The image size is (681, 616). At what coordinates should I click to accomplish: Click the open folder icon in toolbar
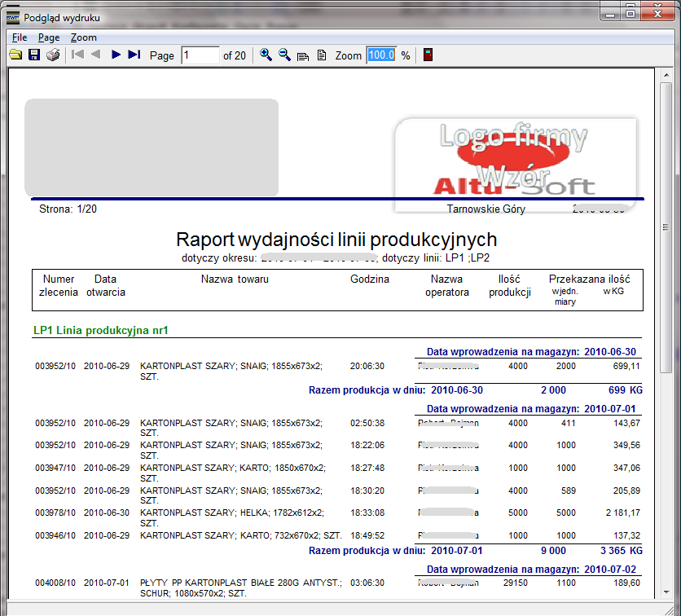click(15, 55)
